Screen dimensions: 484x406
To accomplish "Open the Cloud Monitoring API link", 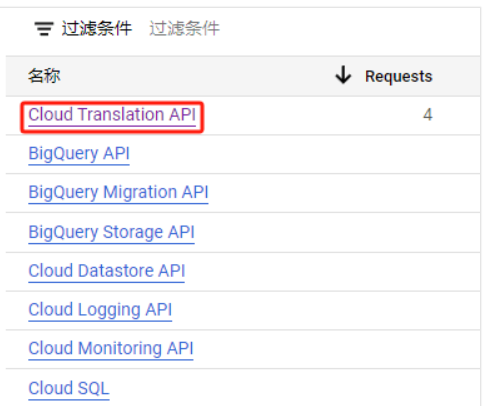I will [111, 349].
